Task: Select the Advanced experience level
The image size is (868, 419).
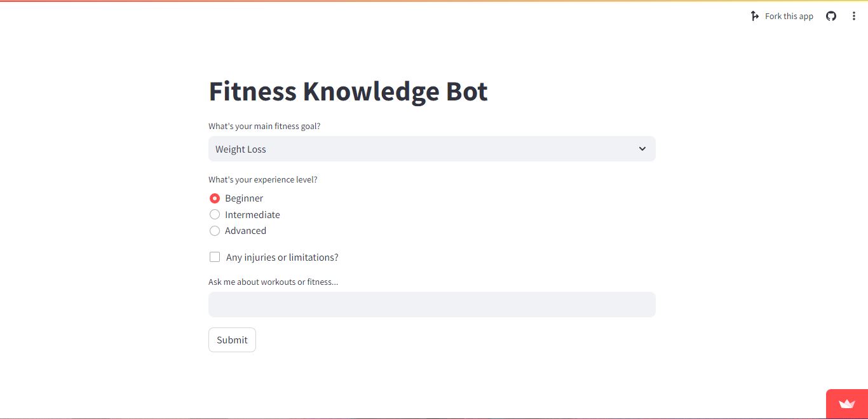Action: coord(215,231)
